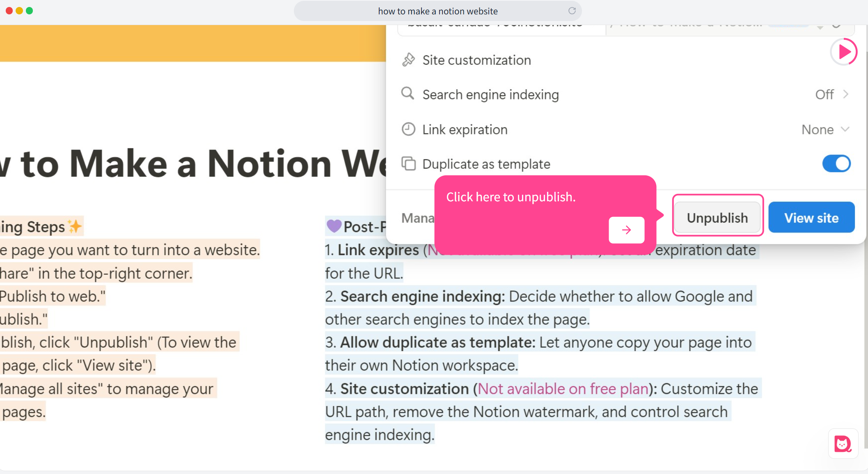Open Search engine indexing option
Viewport: 868px width, 474px height.
[x=625, y=94]
